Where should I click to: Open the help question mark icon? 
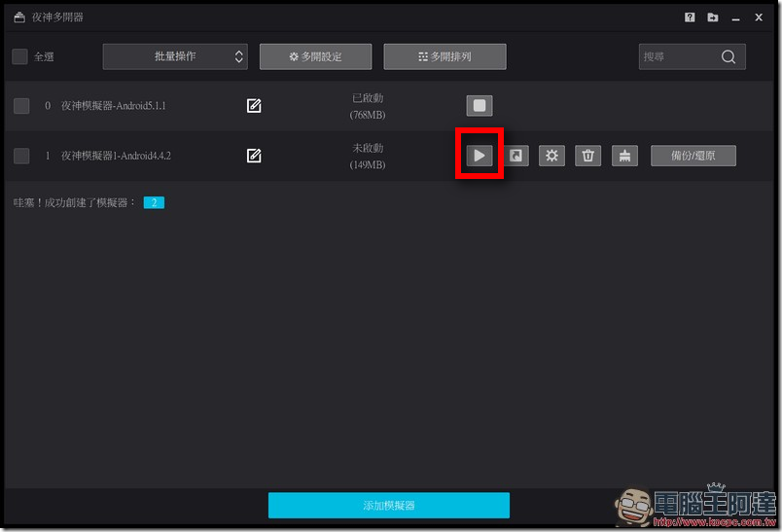tap(690, 18)
